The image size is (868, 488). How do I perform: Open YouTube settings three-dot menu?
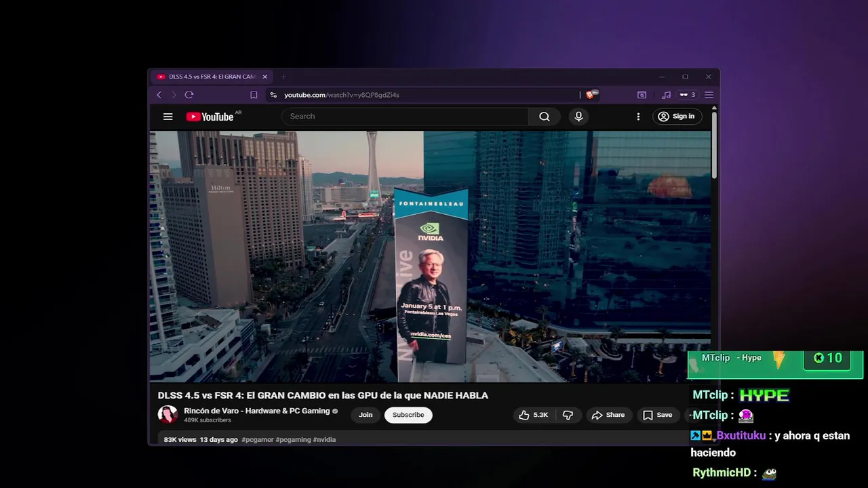point(638,117)
